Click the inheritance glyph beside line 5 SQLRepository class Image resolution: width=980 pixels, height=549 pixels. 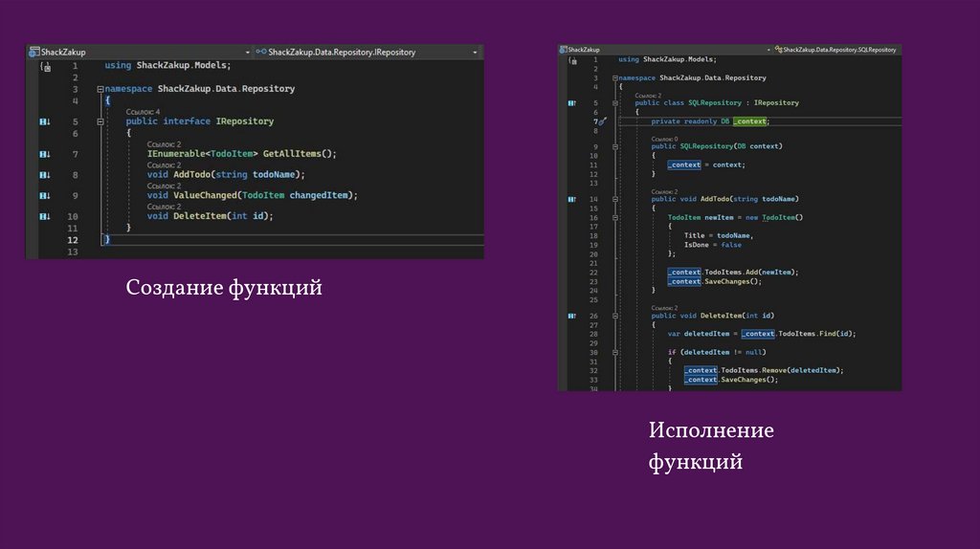(x=572, y=103)
